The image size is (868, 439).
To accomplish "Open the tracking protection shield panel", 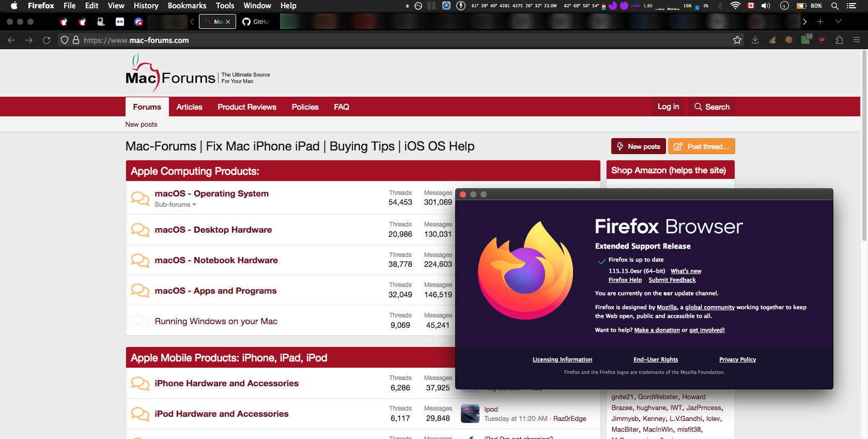I will pyautogui.click(x=65, y=40).
